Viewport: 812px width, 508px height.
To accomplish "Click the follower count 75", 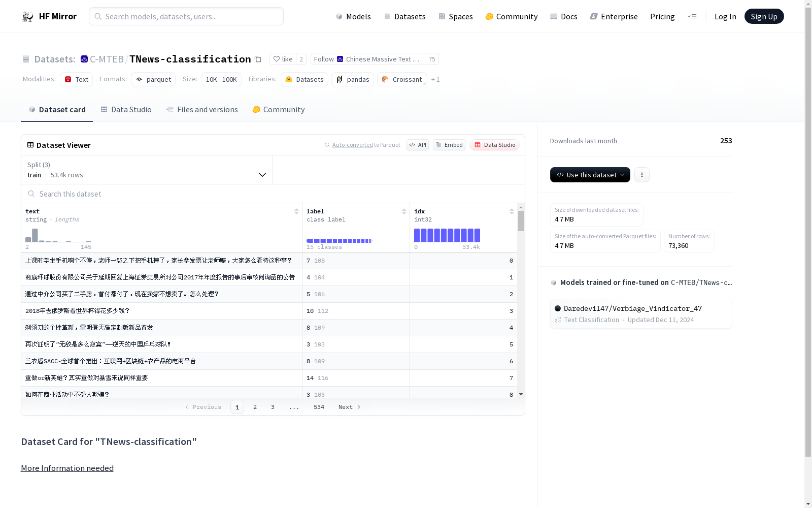I will tap(432, 59).
